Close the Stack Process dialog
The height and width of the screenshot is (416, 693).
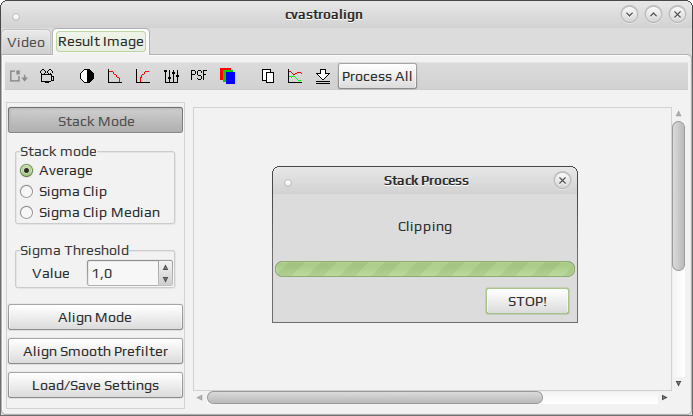tap(562, 180)
